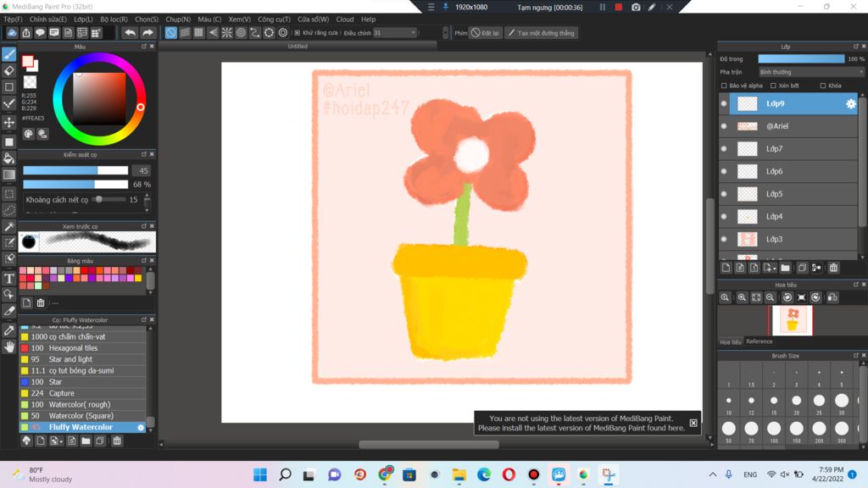Open File Explorer from taskbar
Image resolution: width=868 pixels, height=488 pixels.
(x=459, y=474)
